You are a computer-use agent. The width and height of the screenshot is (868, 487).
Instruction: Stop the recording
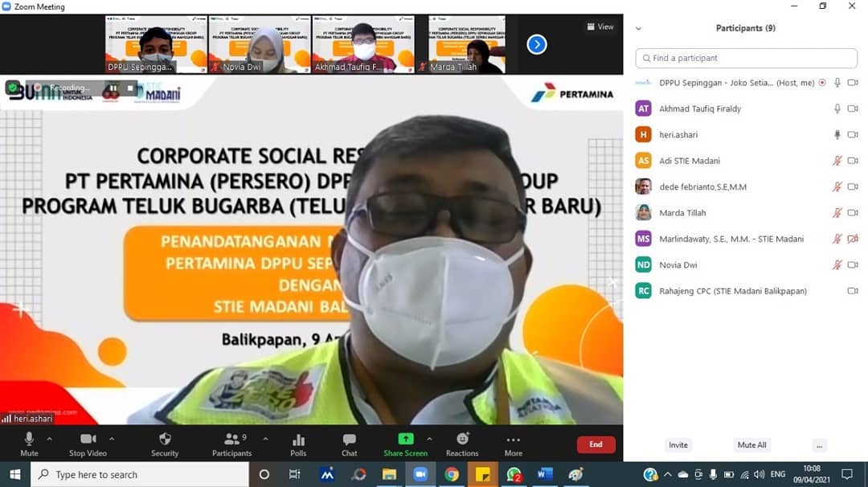pyautogui.click(x=130, y=88)
